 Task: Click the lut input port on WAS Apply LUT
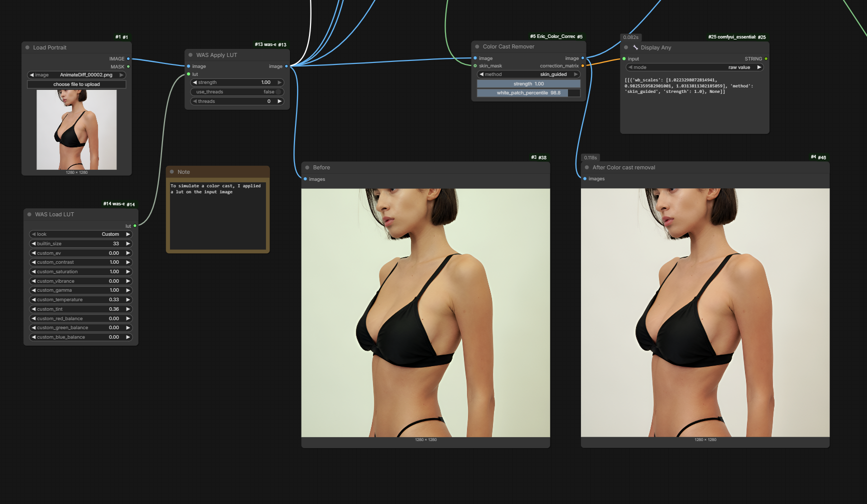188,74
